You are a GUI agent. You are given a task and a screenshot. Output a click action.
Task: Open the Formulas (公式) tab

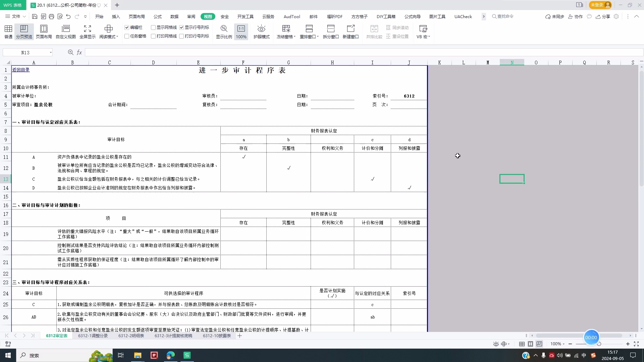[x=158, y=16]
